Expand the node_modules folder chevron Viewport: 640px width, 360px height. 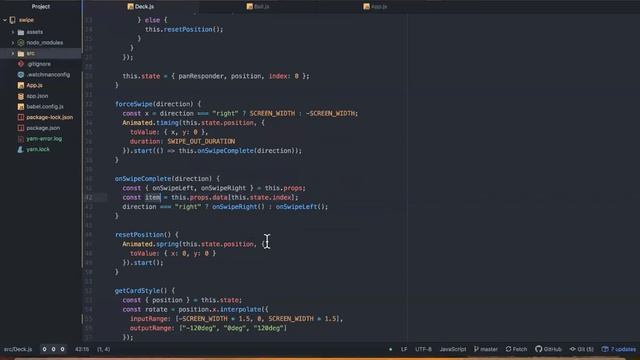click(13, 42)
